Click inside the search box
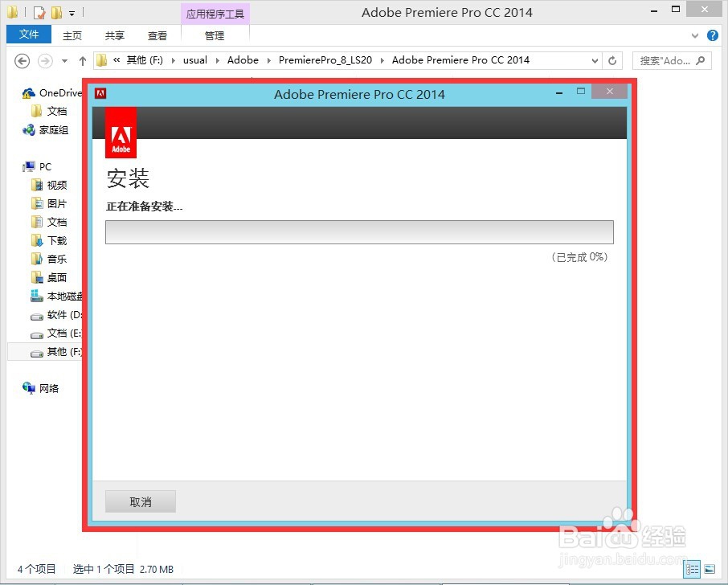The image size is (728, 585). (667, 60)
